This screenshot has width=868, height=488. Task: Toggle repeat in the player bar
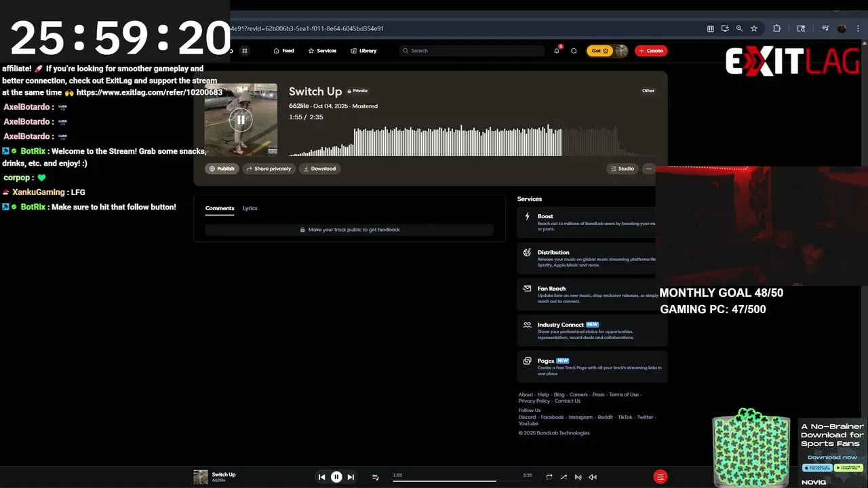coord(549,477)
